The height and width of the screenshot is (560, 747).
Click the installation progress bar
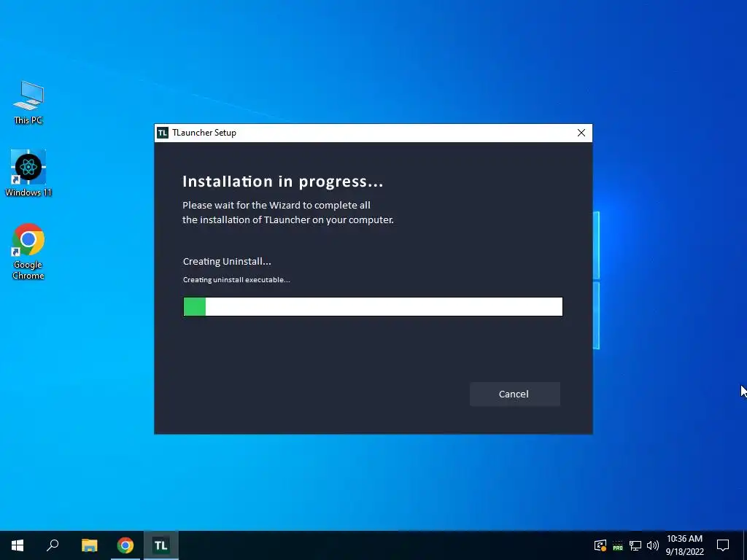click(373, 306)
